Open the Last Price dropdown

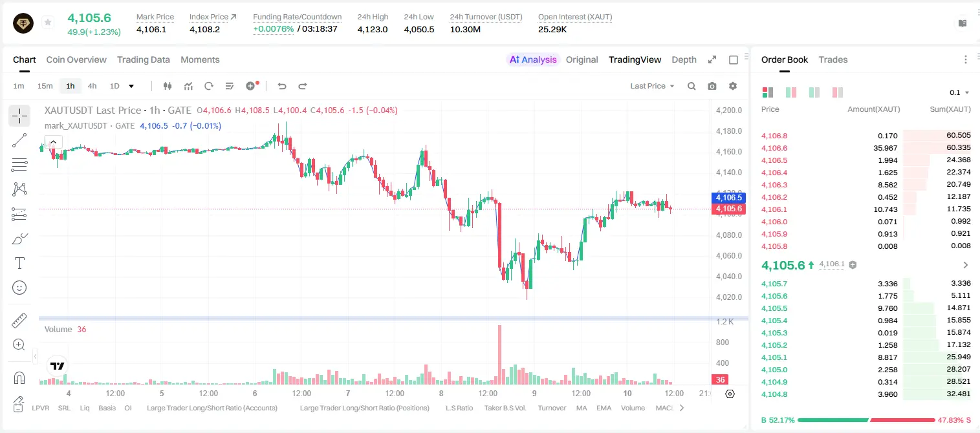653,86
